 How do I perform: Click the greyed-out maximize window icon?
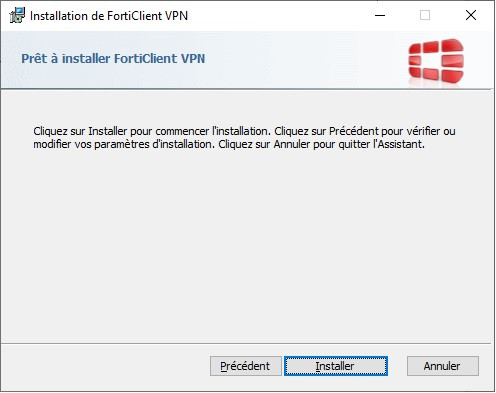[425, 15]
